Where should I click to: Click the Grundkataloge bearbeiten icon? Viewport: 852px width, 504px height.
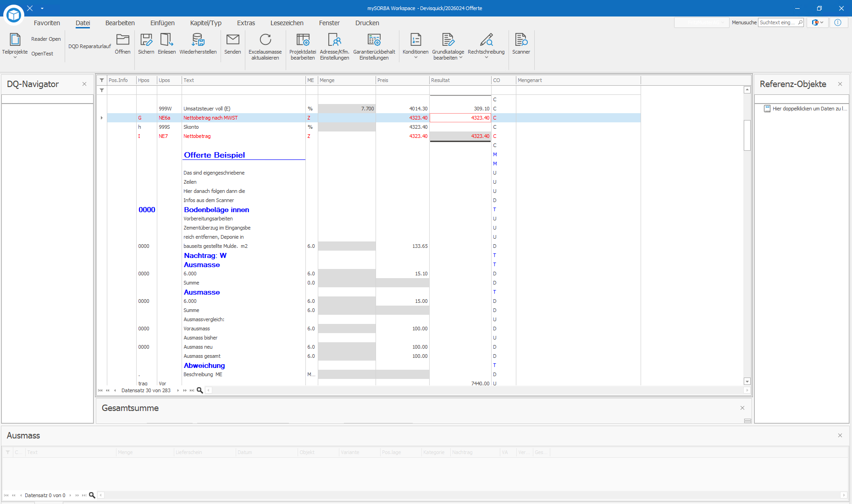click(448, 39)
